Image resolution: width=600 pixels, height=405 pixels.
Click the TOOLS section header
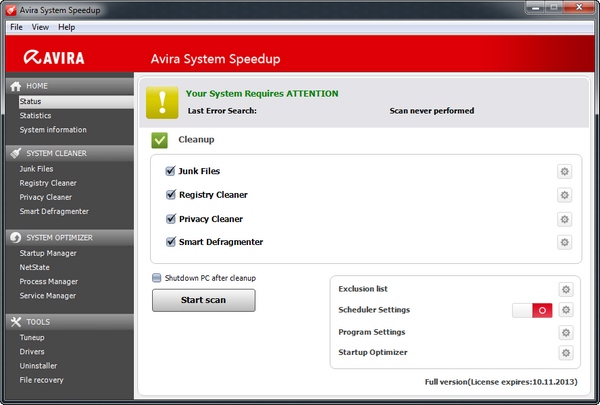[x=70, y=322]
